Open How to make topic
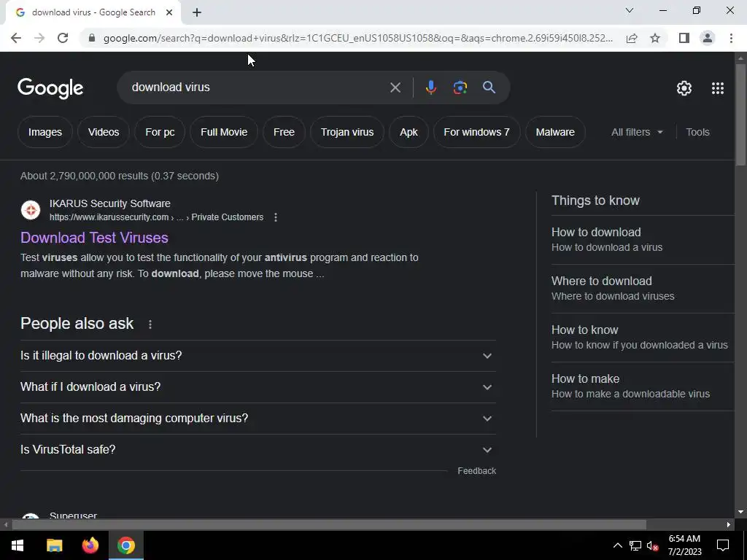The height and width of the screenshot is (560, 747). tap(643, 386)
